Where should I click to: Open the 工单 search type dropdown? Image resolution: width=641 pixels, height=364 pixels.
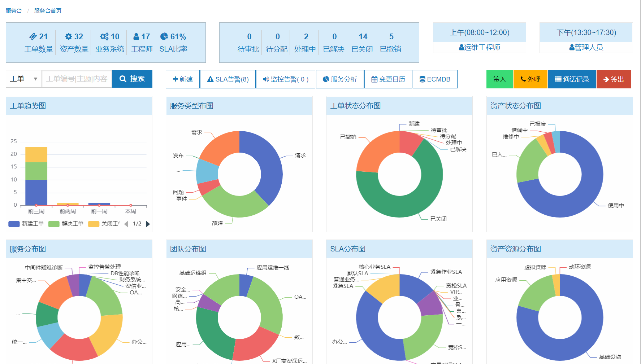(24, 79)
